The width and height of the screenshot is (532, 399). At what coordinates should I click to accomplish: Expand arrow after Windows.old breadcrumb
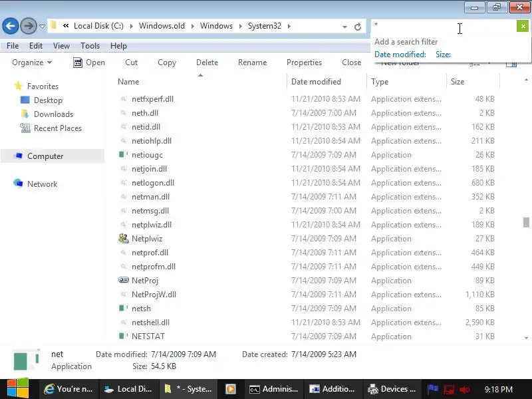click(192, 26)
